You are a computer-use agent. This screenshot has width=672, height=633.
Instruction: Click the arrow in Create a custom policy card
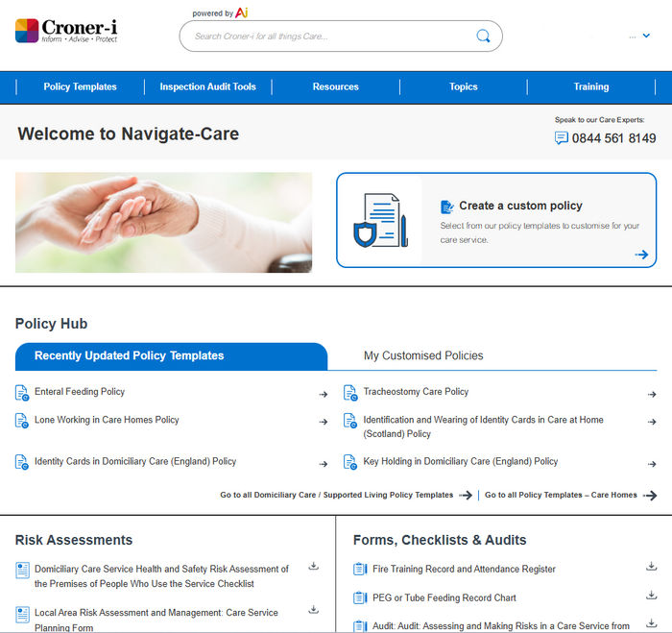(641, 255)
